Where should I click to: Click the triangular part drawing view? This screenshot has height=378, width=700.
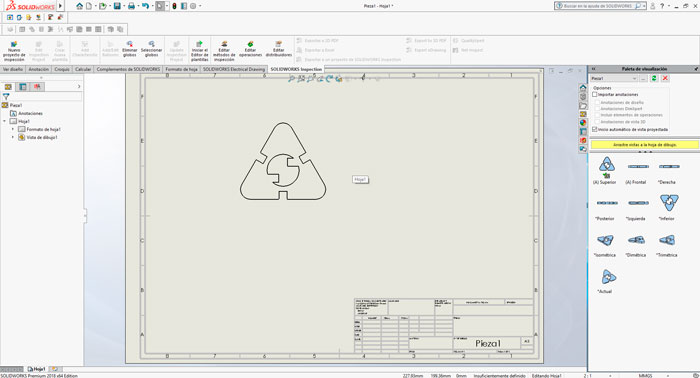[x=283, y=161]
